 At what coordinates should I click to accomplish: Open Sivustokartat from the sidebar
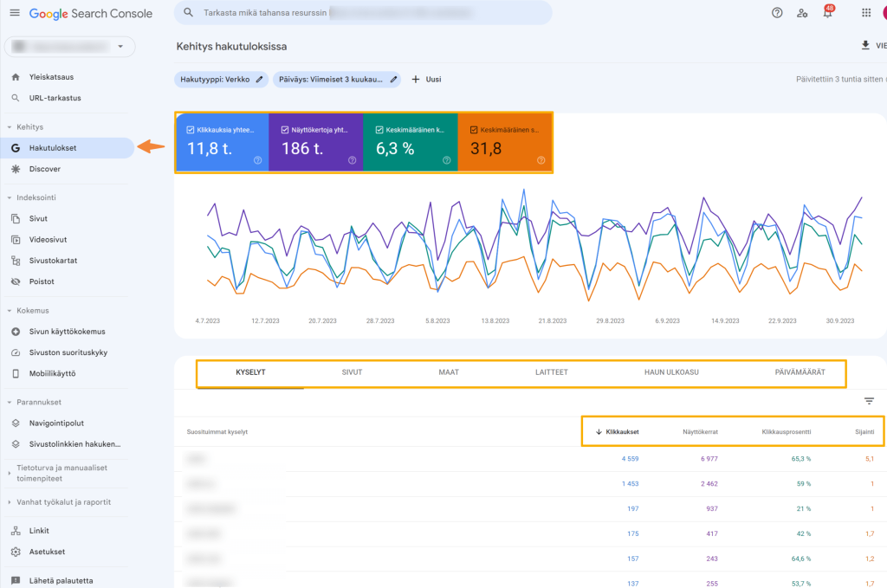(x=56, y=260)
